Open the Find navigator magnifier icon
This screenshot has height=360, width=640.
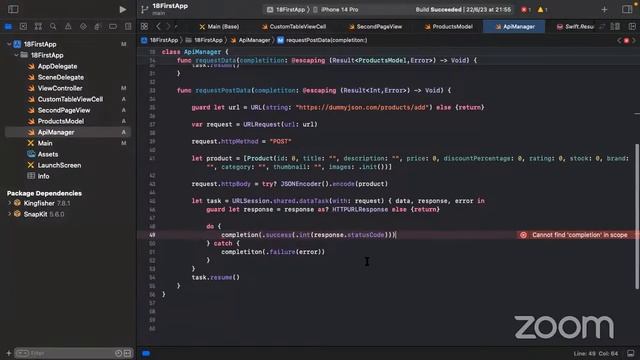[53, 27]
